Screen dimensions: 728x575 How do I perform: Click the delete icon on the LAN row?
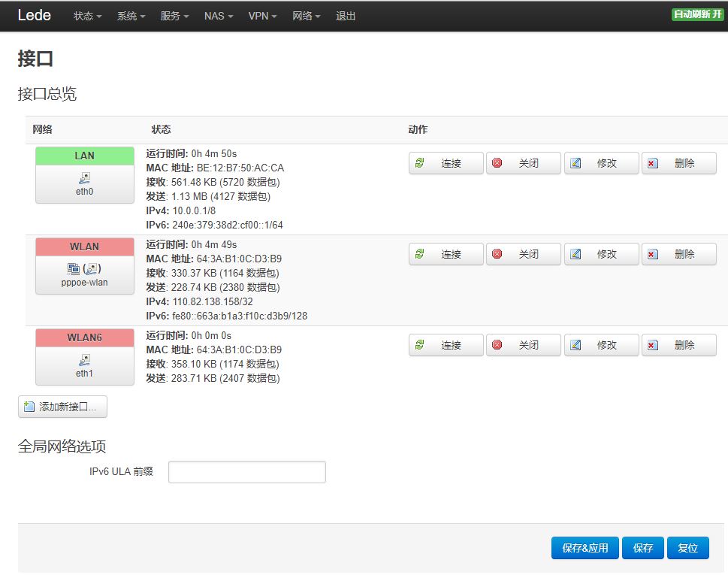653,162
